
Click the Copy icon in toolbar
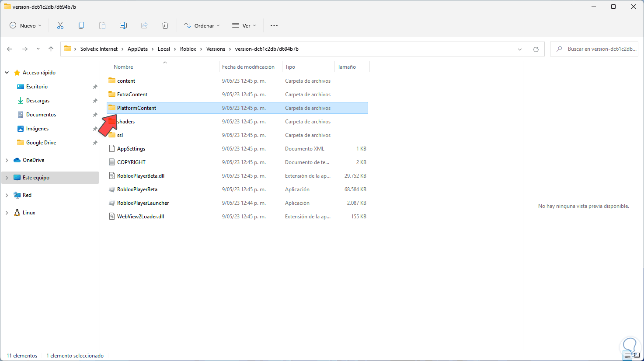coord(81,25)
